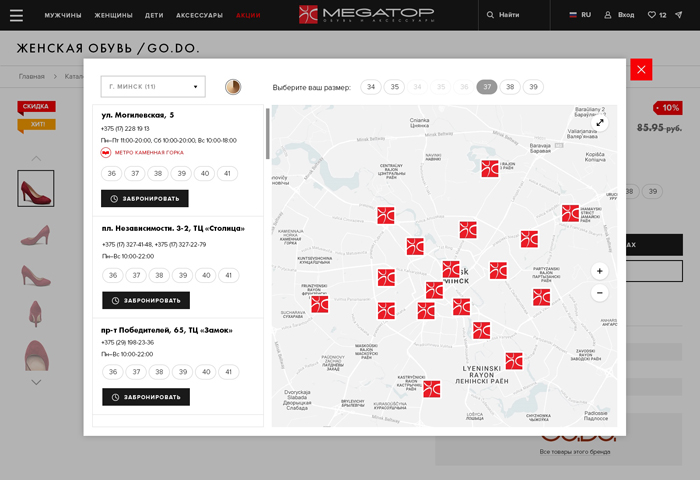Viewport: 700px width, 480px height.
Task: Select size 37 at ТЦ Замок store
Action: 136,371
